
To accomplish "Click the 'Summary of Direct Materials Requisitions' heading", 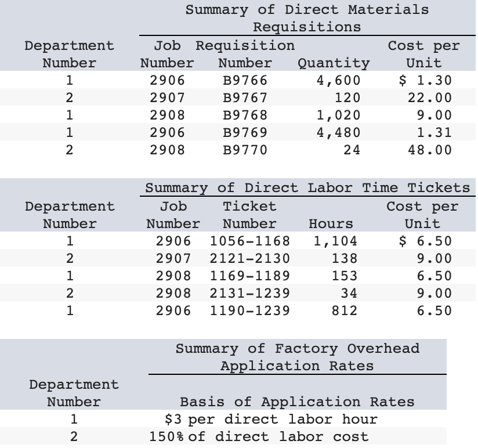I will (307, 19).
